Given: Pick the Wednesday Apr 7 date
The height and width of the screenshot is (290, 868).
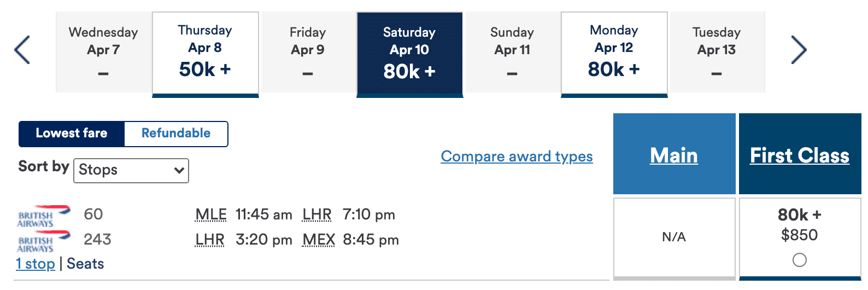Looking at the screenshot, I should 103,52.
